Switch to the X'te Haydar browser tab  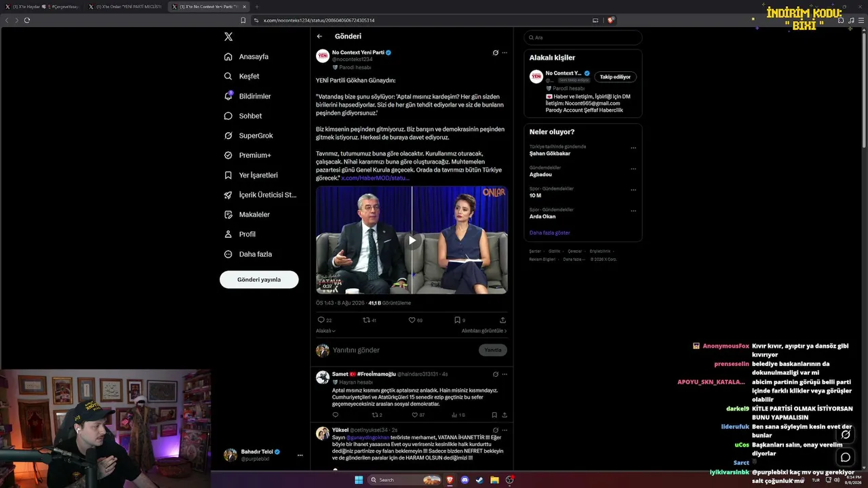click(x=43, y=7)
